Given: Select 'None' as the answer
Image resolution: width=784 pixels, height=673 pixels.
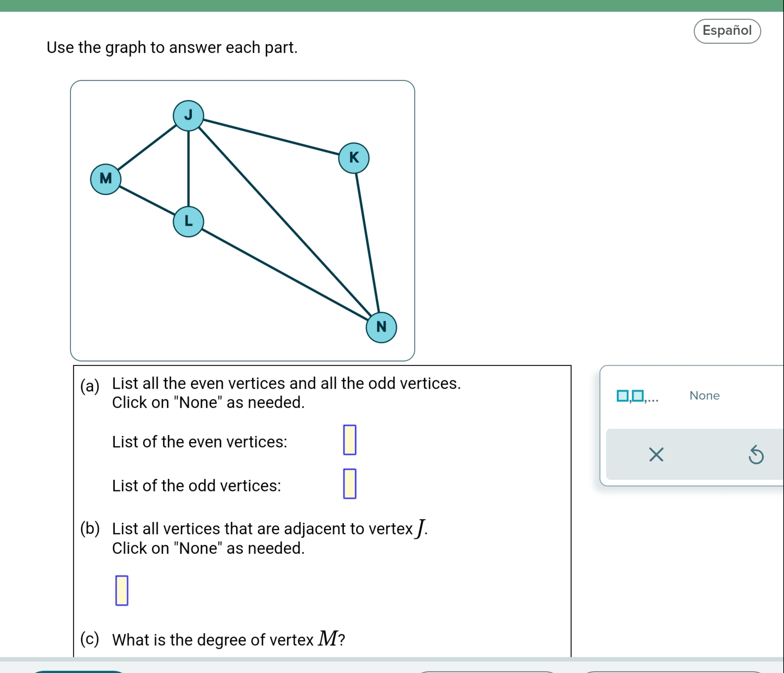Looking at the screenshot, I should (704, 396).
